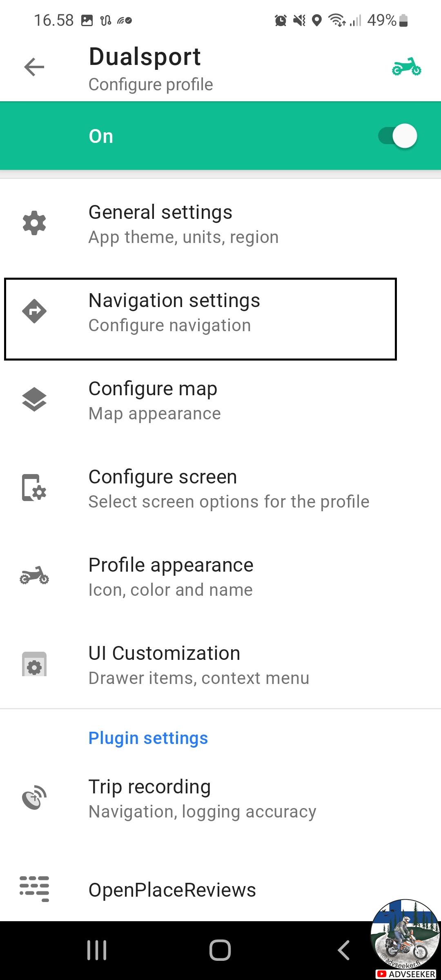
Task: Open General settings
Action: pos(220,224)
